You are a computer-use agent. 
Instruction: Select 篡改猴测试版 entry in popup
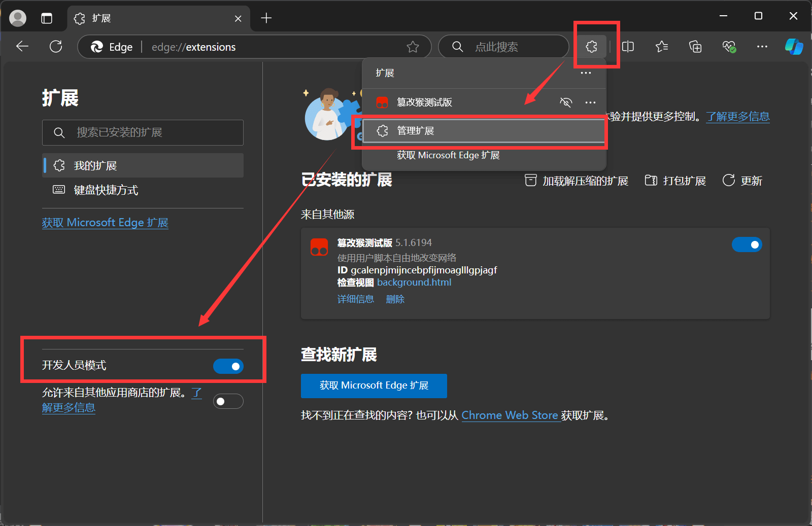[x=424, y=102]
